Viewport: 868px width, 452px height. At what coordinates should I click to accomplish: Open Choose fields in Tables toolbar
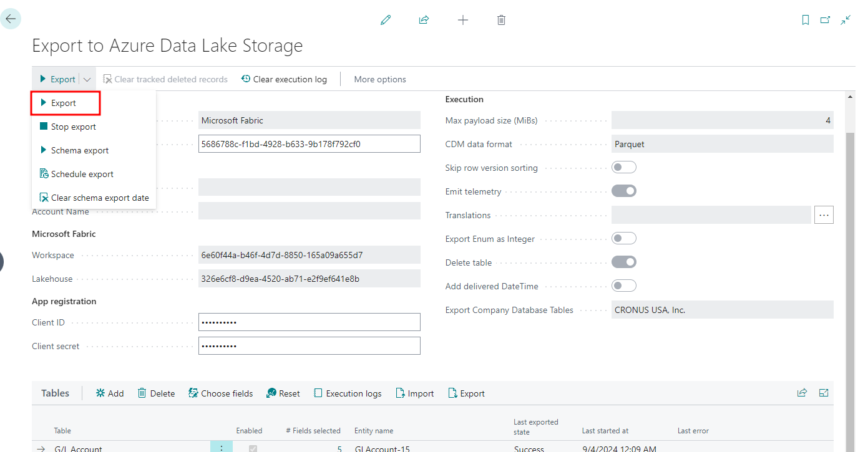point(221,393)
